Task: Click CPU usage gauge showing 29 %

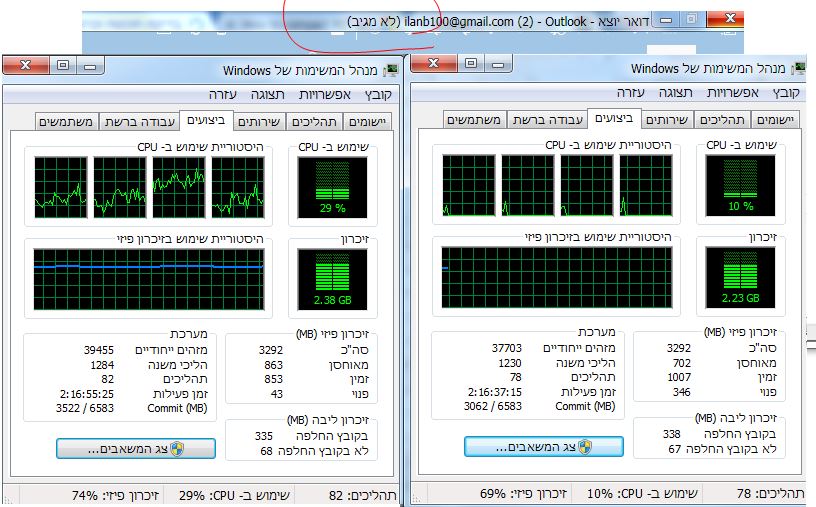Action: coord(333,187)
